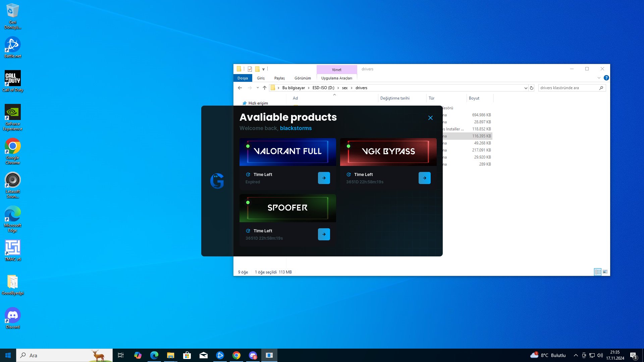Open address bar history dropdown
Image resolution: width=644 pixels, height=362 pixels.
tap(526, 88)
